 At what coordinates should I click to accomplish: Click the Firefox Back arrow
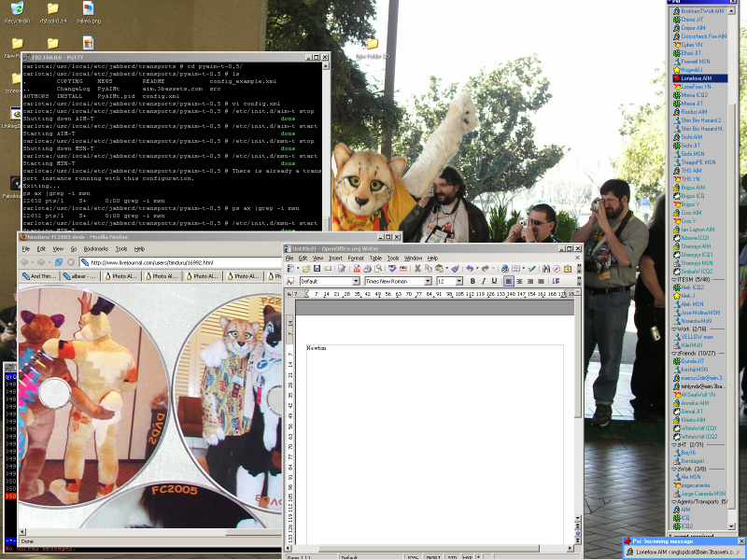[26, 262]
